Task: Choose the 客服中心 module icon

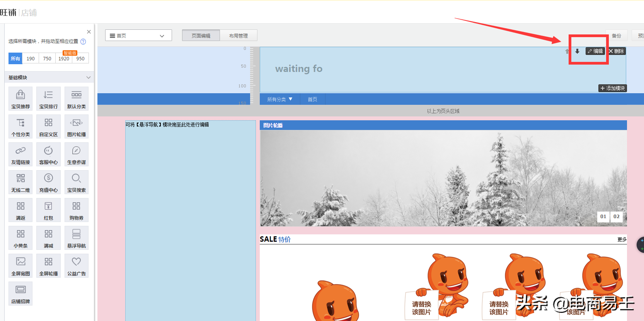Action: [x=48, y=151]
